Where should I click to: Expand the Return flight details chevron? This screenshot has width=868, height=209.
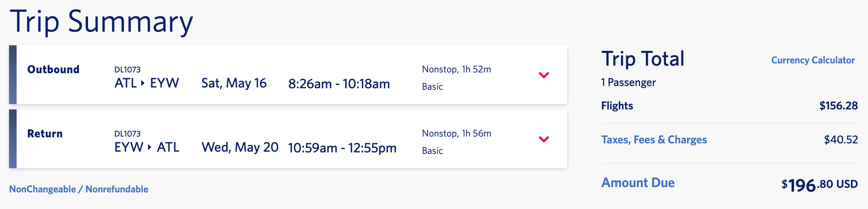point(544,139)
